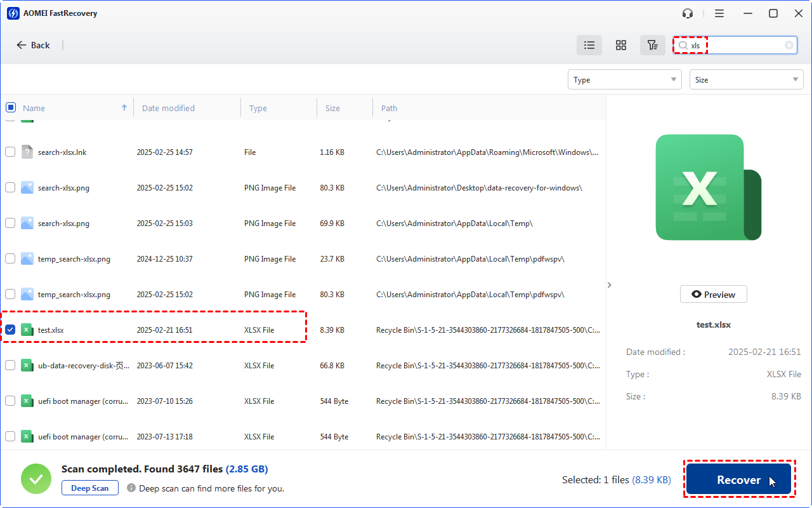812x508 pixels.
Task: Click the Excel icon of ub-data-recovery-disk file
Action: coord(27,365)
